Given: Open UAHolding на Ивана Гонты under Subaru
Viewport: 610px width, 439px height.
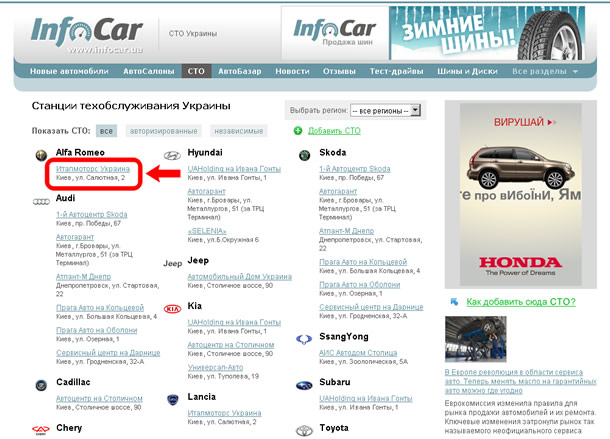Looking at the screenshot, I should point(365,399).
